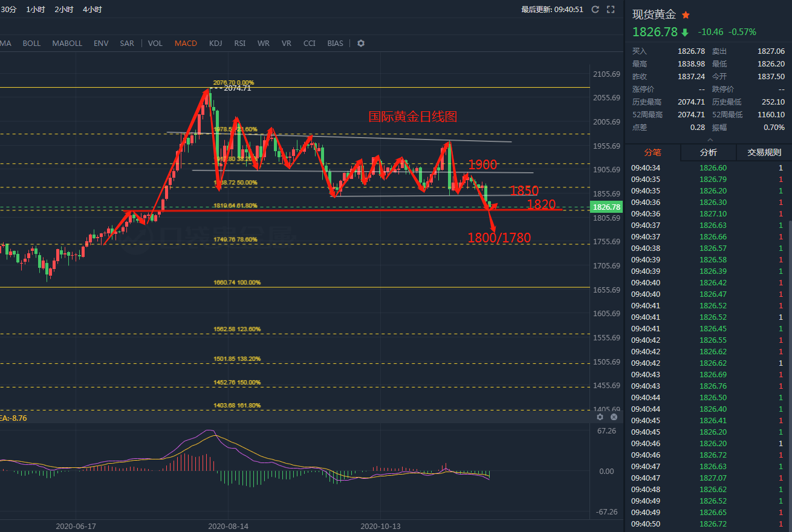The height and width of the screenshot is (532, 792).
Task: Select the 分笔 tab
Action: pos(653,152)
